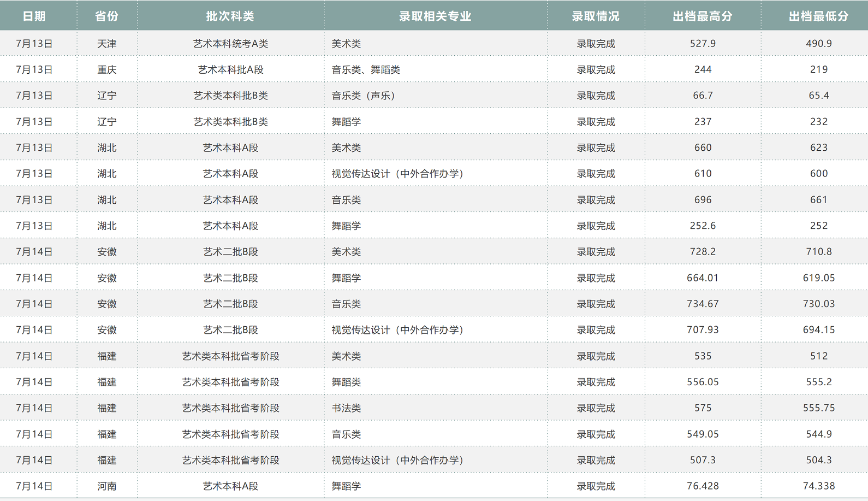This screenshot has height=501, width=868.
Task: Click the score value 237
Action: pyautogui.click(x=703, y=122)
